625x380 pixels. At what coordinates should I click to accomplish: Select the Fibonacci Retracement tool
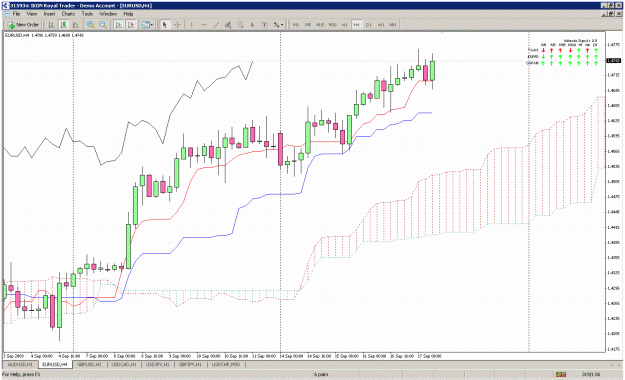tap(240, 25)
